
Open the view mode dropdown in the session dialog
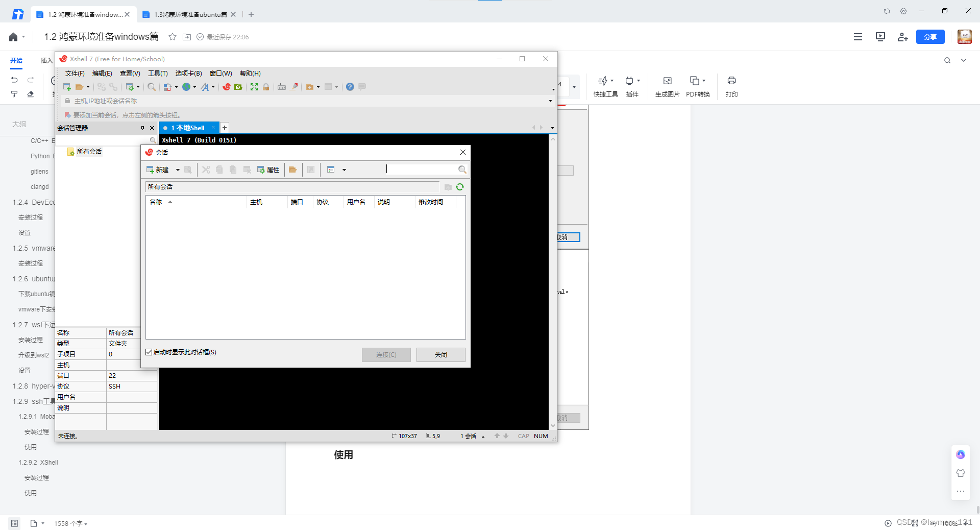(x=345, y=170)
